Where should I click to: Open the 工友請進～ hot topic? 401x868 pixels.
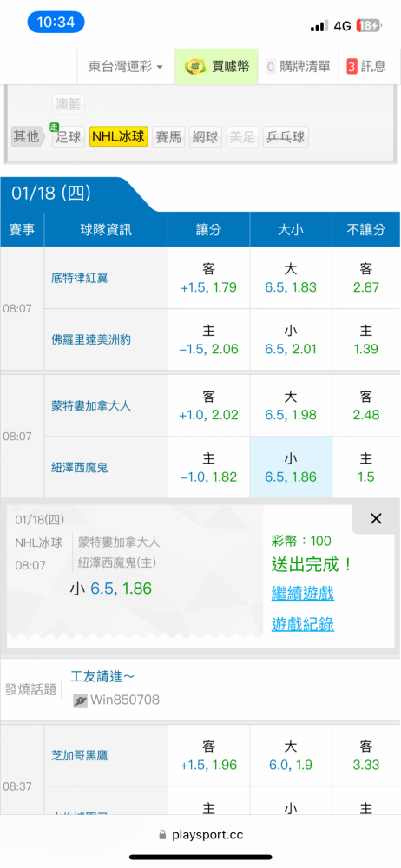tap(102, 676)
